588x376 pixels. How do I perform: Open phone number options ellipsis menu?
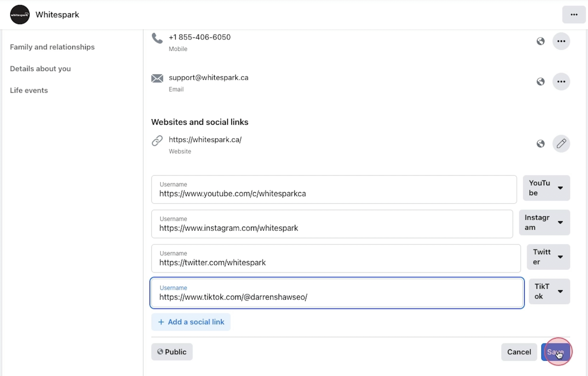tap(561, 41)
